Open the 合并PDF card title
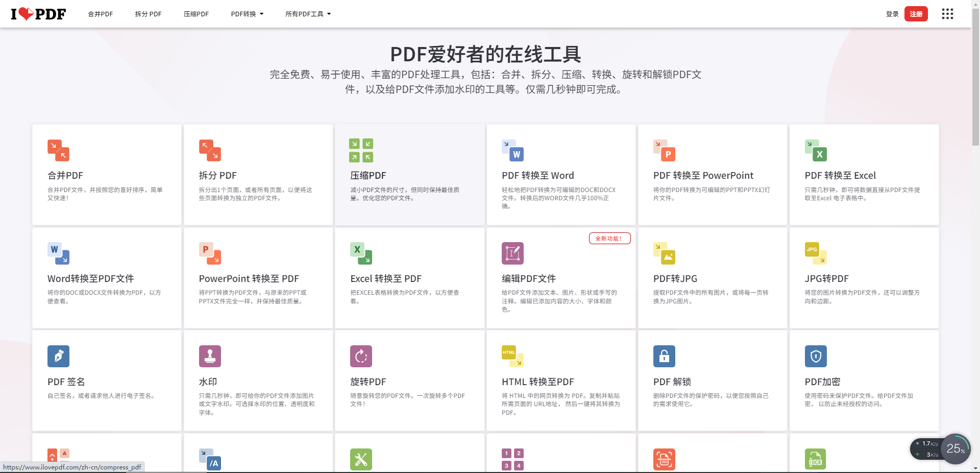Screen dimensions: 980x473 (x=65, y=175)
